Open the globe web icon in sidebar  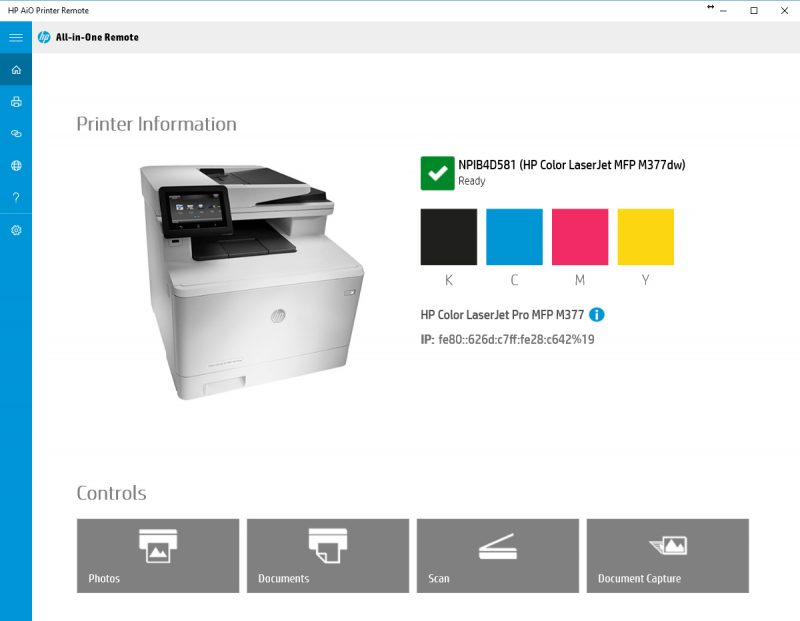point(16,165)
